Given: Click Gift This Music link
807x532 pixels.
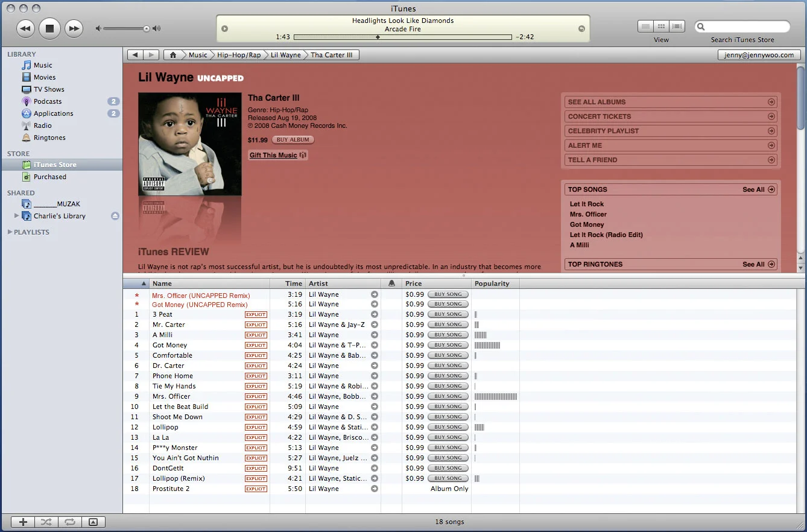Looking at the screenshot, I should pyautogui.click(x=278, y=155).
